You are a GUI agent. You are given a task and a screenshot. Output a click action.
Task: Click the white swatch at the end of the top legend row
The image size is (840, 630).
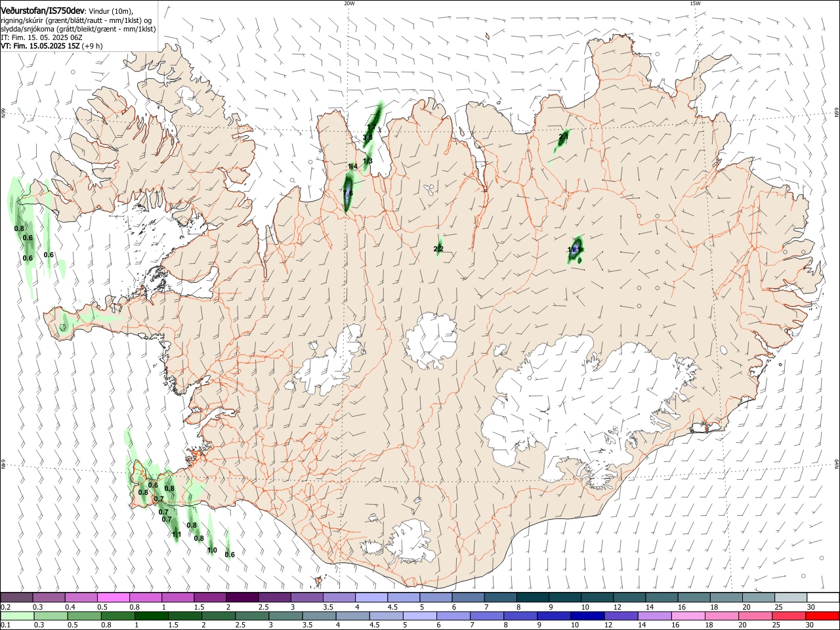pos(822,597)
